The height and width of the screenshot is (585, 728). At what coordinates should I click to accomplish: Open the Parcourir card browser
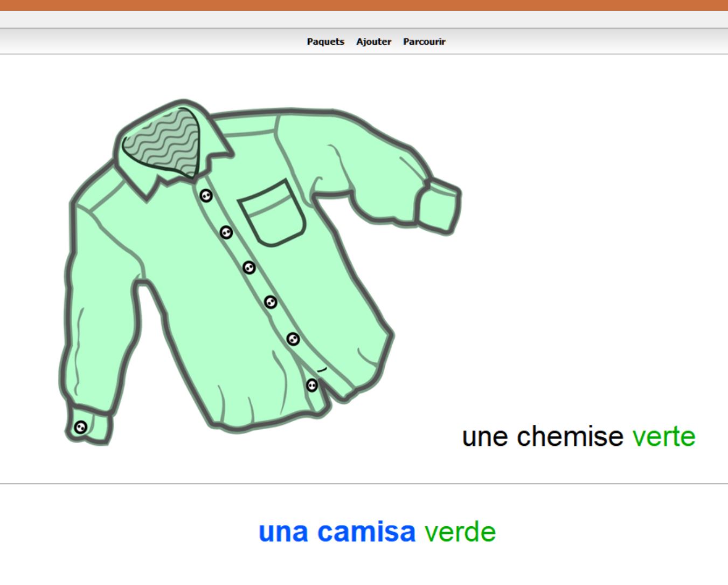tap(424, 42)
